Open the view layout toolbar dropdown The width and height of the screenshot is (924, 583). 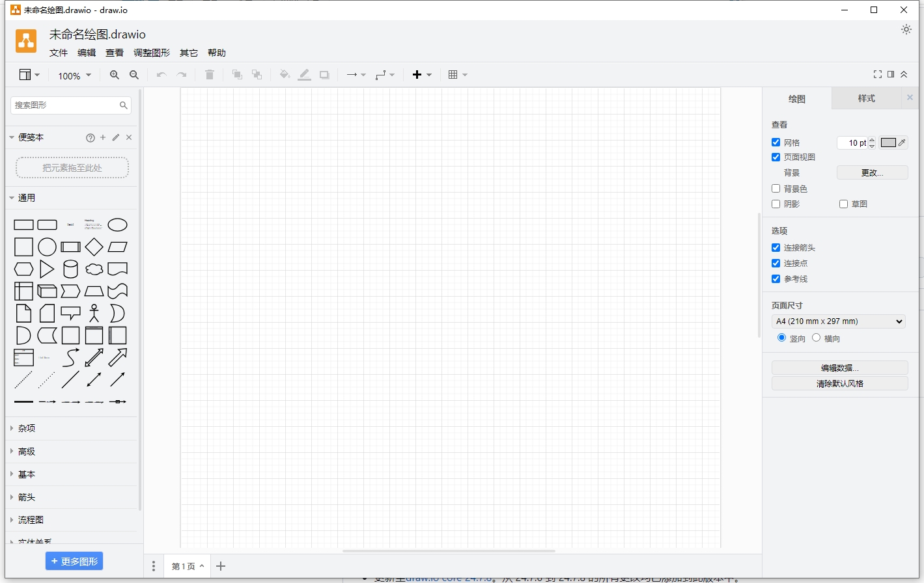29,75
